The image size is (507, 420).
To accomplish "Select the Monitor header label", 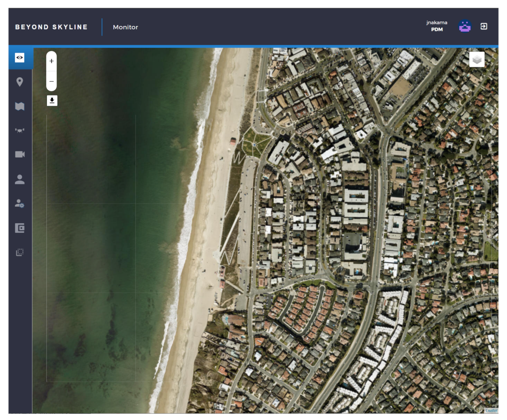I will click(125, 27).
